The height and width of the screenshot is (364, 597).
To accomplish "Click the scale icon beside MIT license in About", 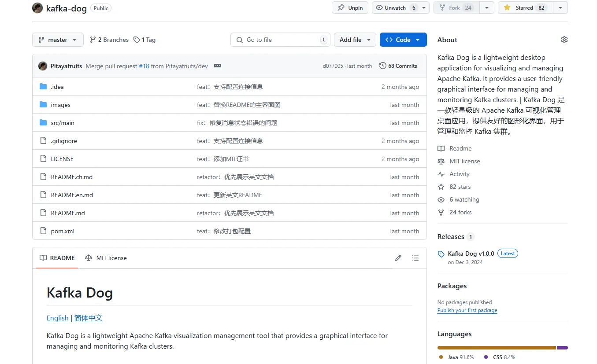I will [x=441, y=162].
